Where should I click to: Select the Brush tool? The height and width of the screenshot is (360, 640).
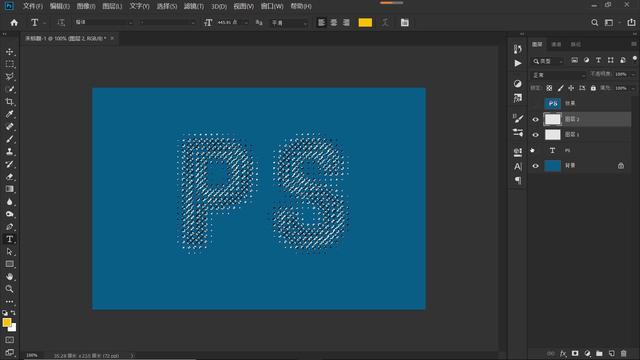[x=9, y=139]
